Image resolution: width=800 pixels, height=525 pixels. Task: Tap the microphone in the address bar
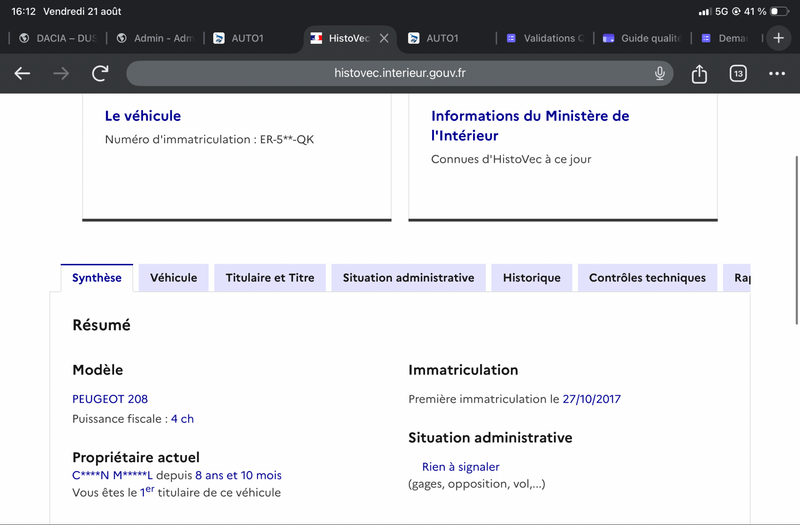click(x=660, y=73)
